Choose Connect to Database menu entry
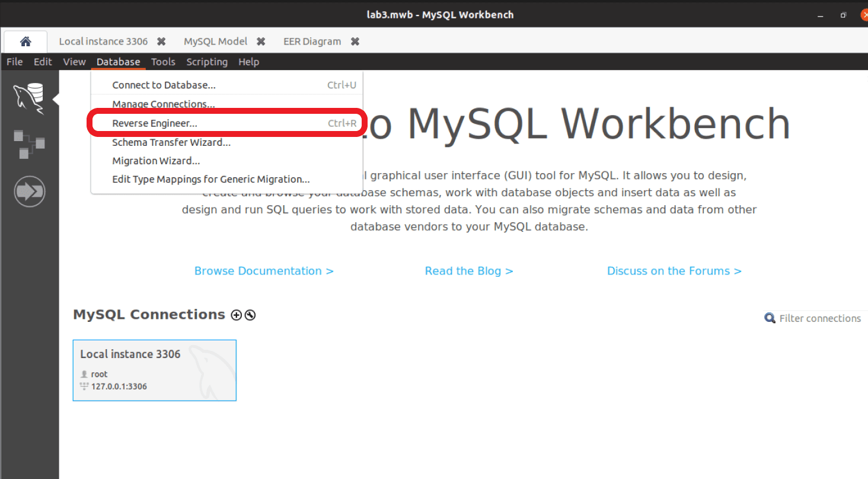 [227, 85]
